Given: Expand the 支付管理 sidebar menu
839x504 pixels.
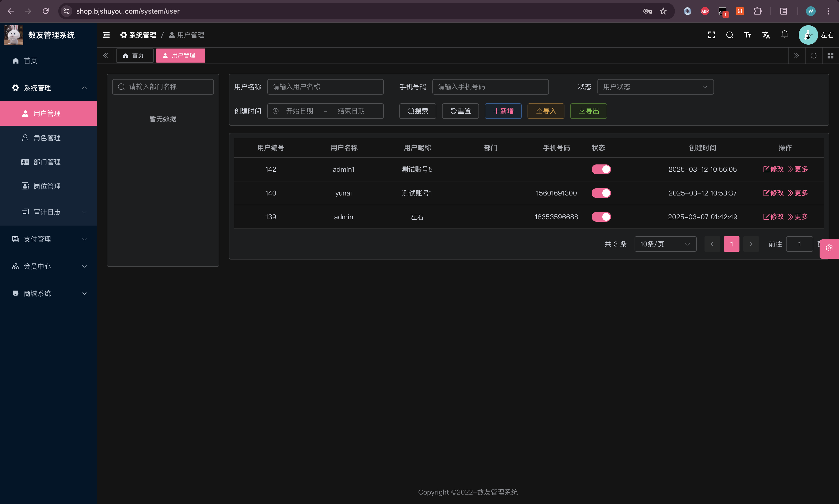Looking at the screenshot, I should tap(48, 239).
